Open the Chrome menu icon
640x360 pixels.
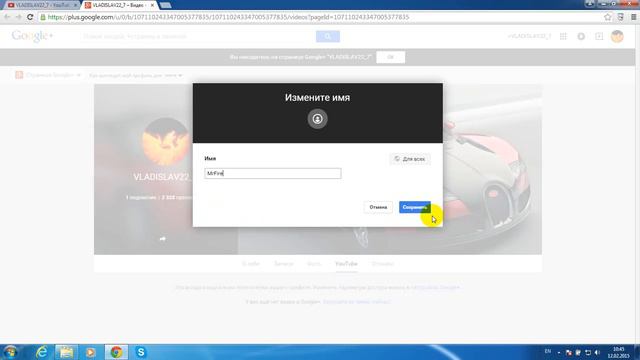pos(633,17)
